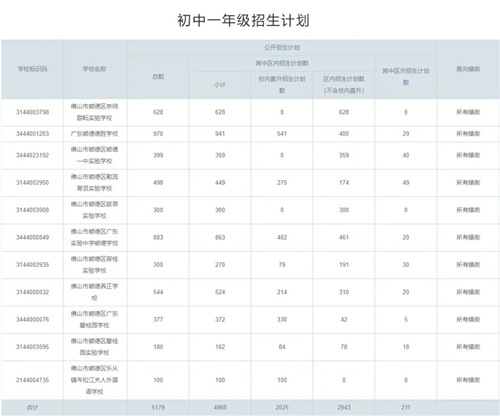Click out-of-district total 211
Screen dimensions: 500x416
(406, 407)
